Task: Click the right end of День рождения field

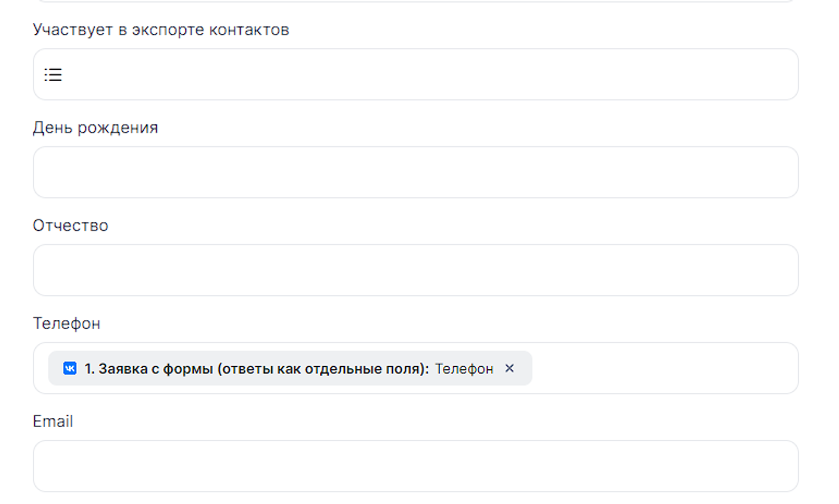Action: tap(774, 172)
